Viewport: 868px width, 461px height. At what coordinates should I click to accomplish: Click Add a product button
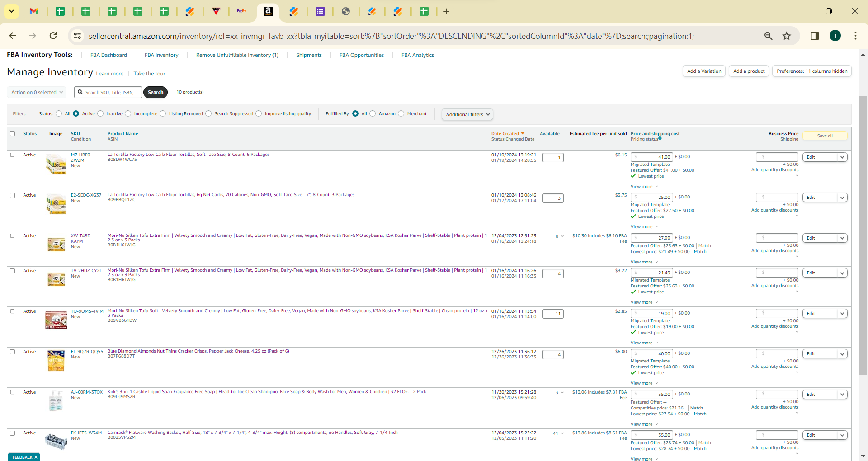749,71
